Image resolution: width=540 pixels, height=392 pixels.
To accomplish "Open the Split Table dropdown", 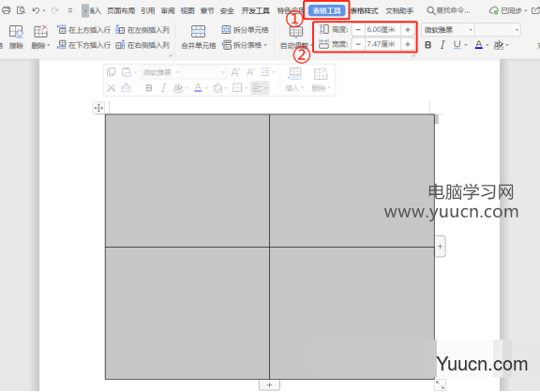I will tap(265, 45).
